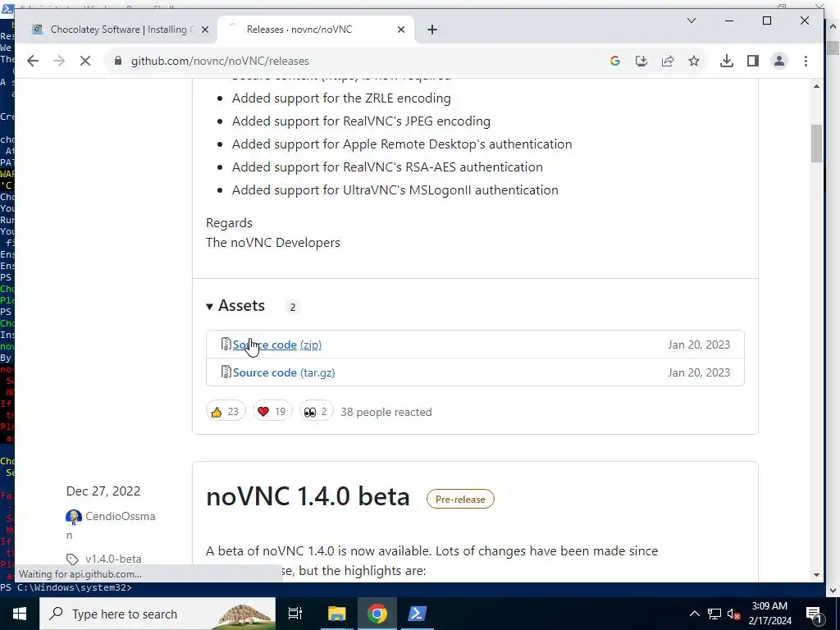
Task: Go back with Chrome's back arrow
Action: coord(33,61)
